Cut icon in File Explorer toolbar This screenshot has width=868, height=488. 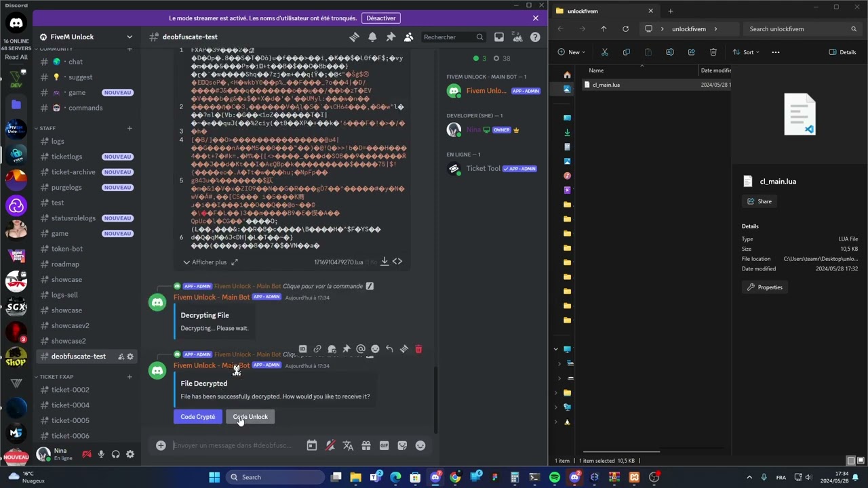pos(604,52)
